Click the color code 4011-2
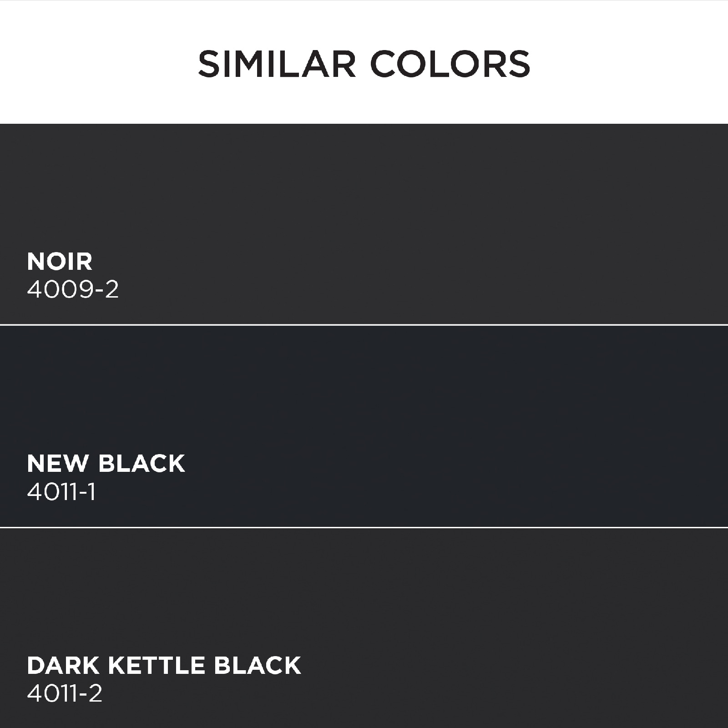This screenshot has width=728, height=728. (65, 694)
